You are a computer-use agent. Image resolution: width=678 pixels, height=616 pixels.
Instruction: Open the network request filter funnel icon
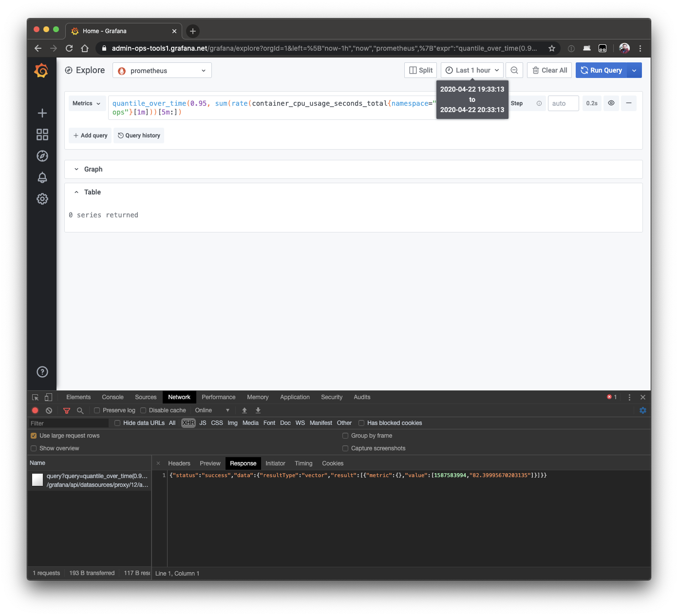(66, 410)
